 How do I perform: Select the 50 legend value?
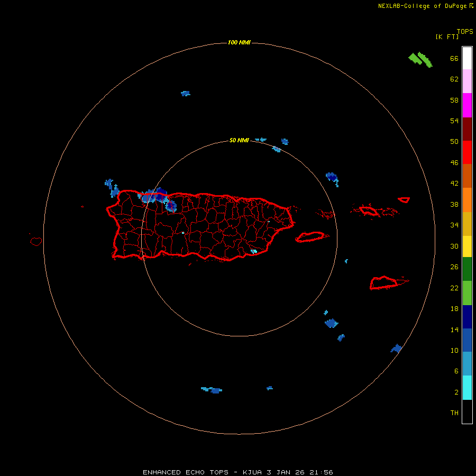click(454, 142)
